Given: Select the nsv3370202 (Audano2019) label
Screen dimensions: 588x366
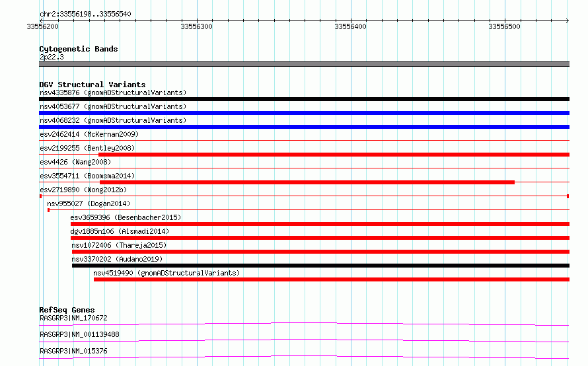Looking at the screenshot, I should pos(117,259).
